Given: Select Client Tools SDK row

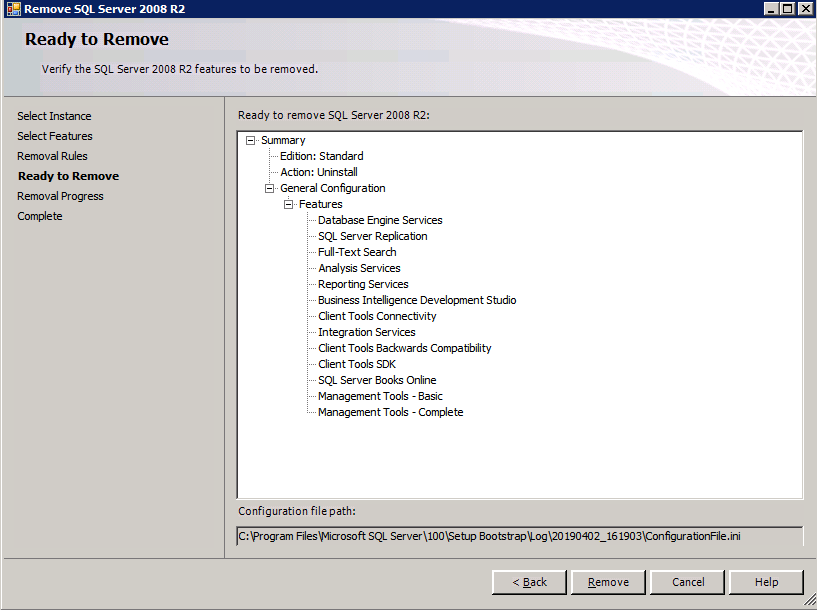Looking at the screenshot, I should 357,364.
